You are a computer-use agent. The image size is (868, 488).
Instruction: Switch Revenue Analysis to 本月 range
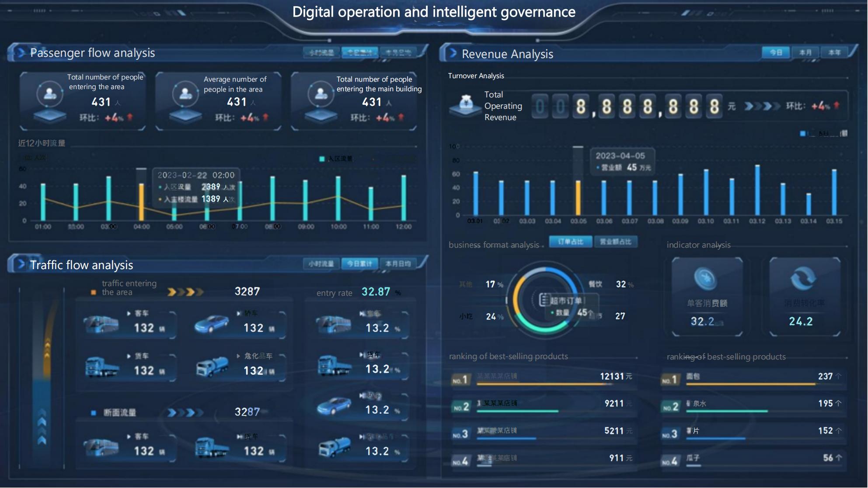coord(805,52)
